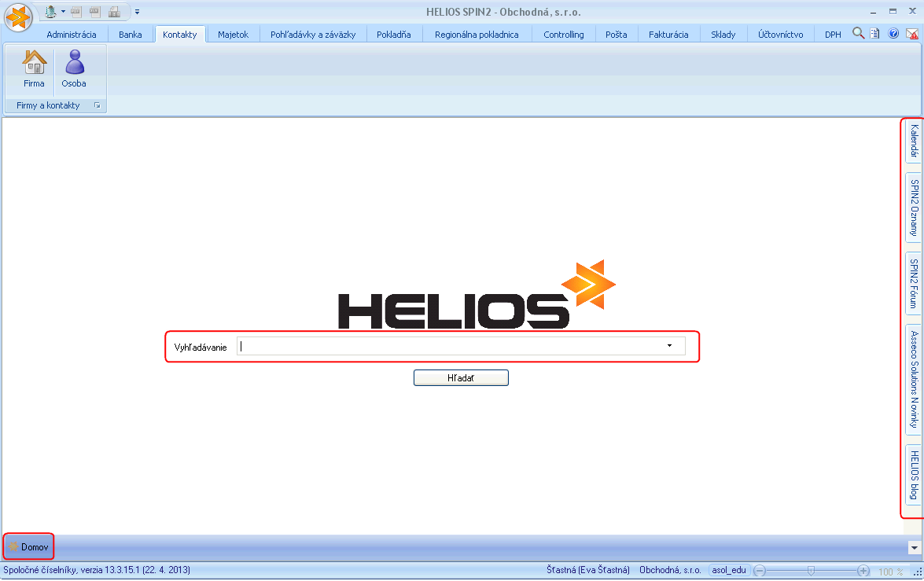
Task: Open the DPH tab
Action: coord(833,34)
